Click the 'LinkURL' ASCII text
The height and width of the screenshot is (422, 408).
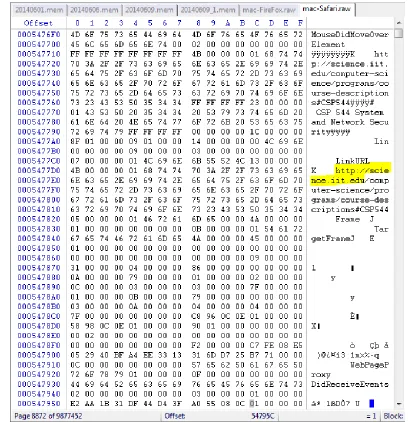pyautogui.click(x=353, y=161)
